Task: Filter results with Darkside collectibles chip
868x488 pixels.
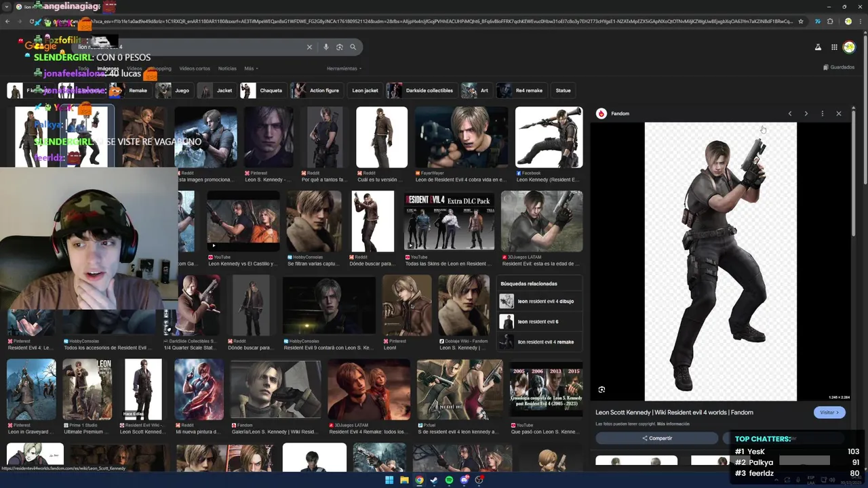Action: (x=422, y=90)
